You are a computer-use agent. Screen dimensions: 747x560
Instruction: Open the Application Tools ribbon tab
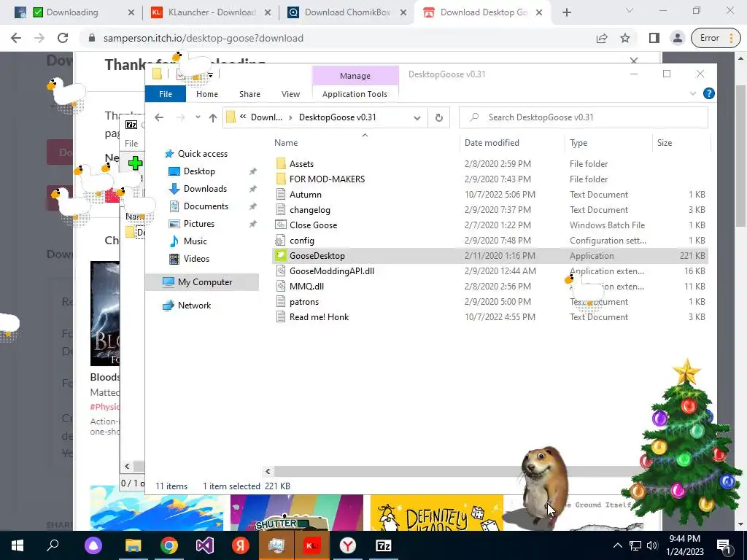click(x=355, y=94)
